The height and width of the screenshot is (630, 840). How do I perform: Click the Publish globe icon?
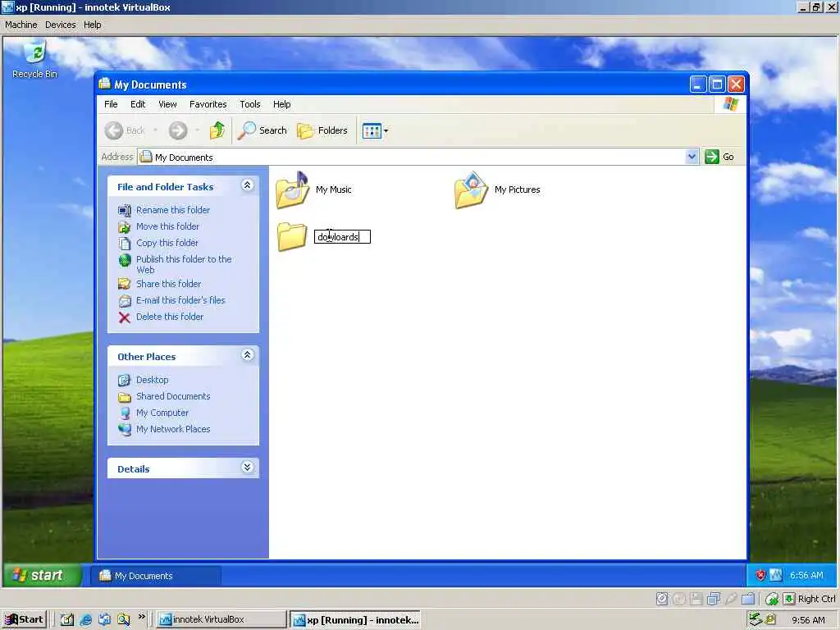point(125,260)
